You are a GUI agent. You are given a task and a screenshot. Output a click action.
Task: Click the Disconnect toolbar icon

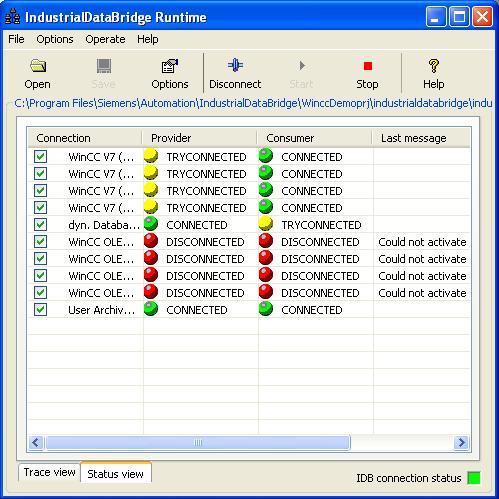click(x=235, y=65)
